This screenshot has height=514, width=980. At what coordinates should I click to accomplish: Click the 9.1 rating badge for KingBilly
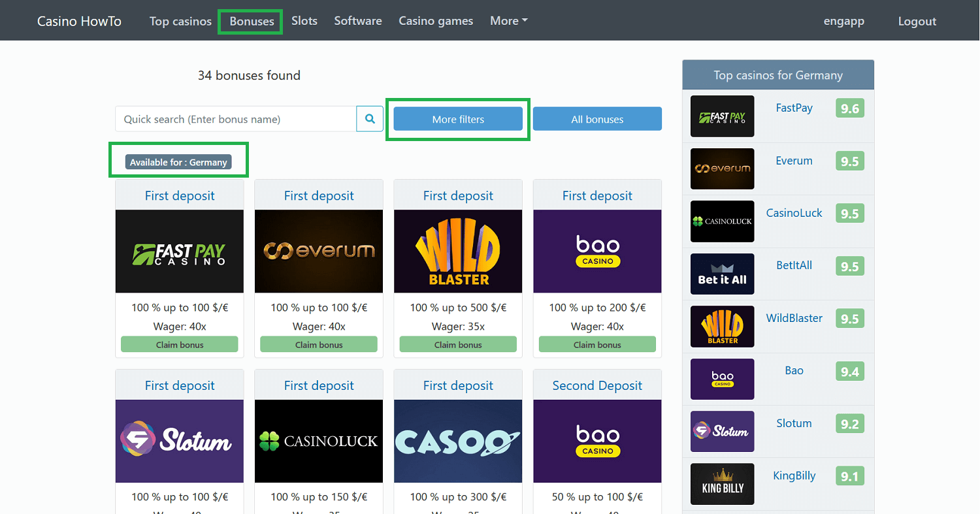pos(849,477)
